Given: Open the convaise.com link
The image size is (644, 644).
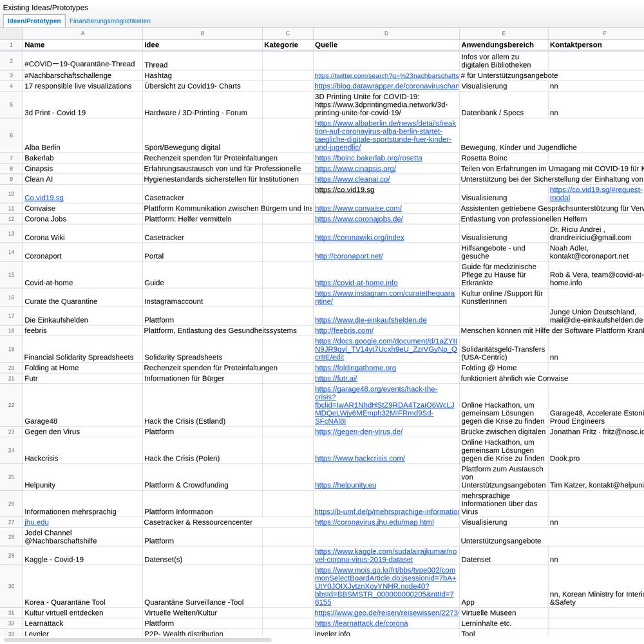Looking at the screenshot, I should [x=358, y=209].
